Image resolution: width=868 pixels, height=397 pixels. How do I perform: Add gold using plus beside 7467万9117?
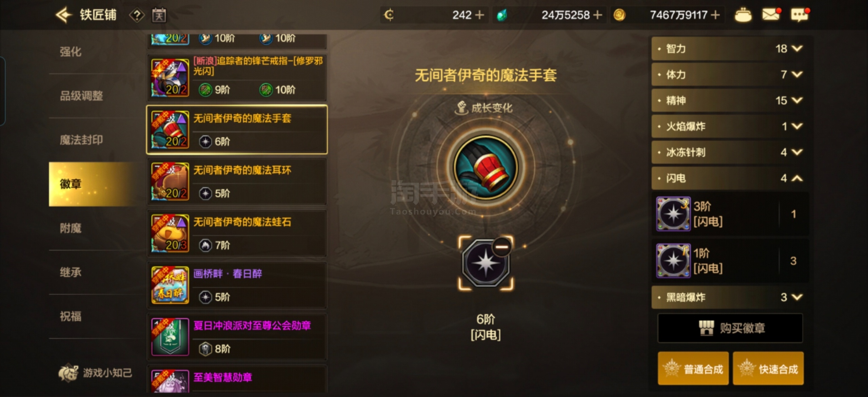pos(715,15)
